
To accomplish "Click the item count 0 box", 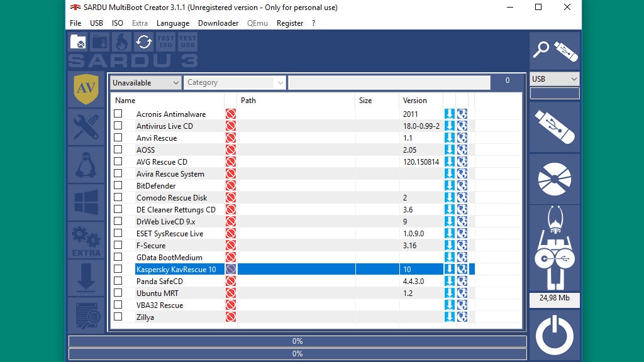I will [508, 80].
